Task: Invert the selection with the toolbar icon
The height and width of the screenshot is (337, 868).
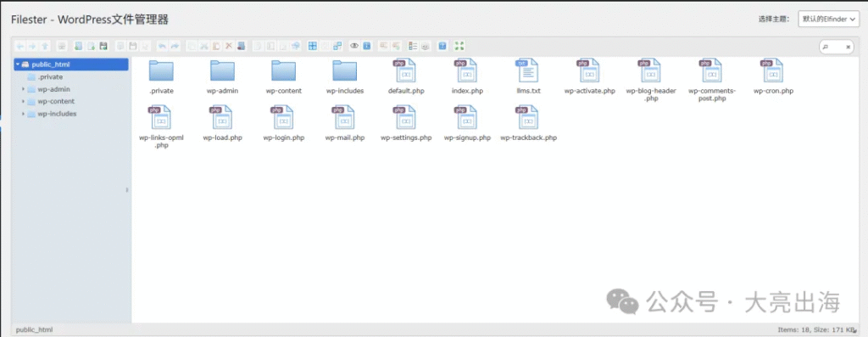Action: pyautogui.click(x=337, y=46)
